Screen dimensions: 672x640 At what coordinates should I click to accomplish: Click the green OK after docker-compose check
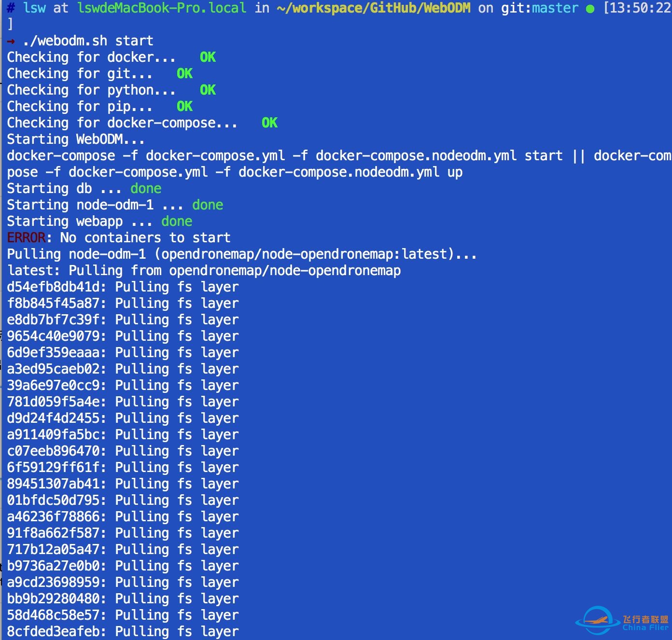click(x=270, y=123)
